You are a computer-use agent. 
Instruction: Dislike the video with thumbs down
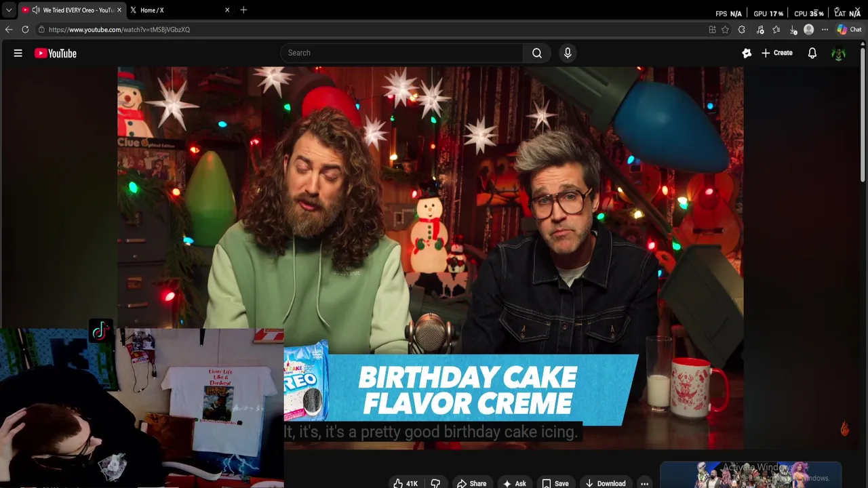[435, 483]
